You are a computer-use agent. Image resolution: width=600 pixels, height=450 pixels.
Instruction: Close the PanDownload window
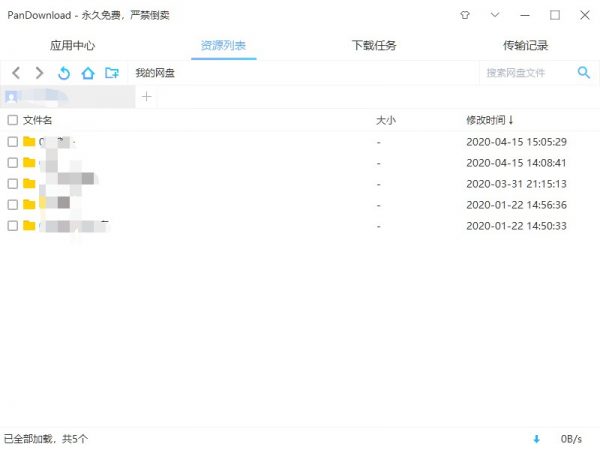pyautogui.click(x=585, y=15)
